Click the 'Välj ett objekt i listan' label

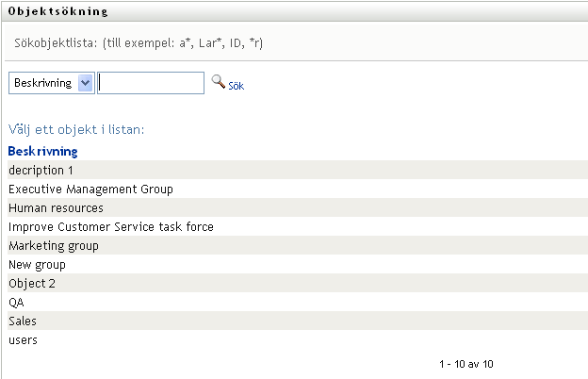tap(75, 128)
